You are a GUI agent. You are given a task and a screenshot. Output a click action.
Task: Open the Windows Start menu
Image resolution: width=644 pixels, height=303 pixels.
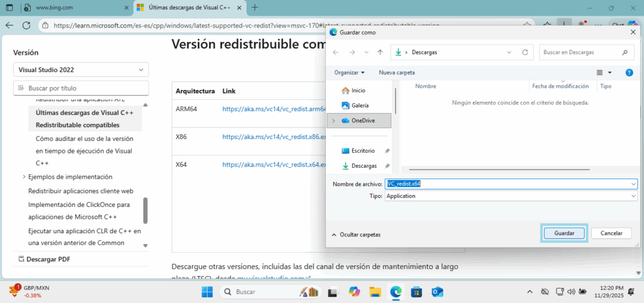click(208, 292)
